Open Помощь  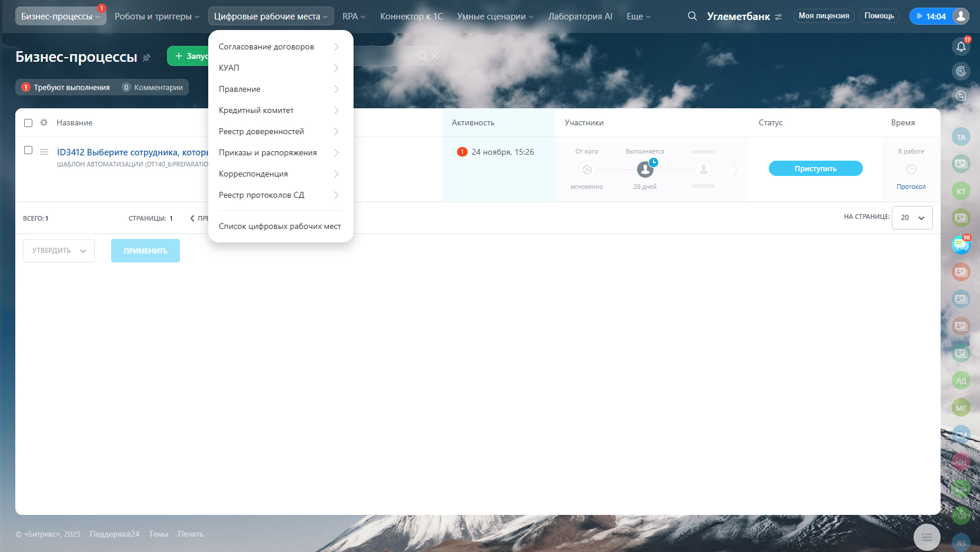(879, 16)
